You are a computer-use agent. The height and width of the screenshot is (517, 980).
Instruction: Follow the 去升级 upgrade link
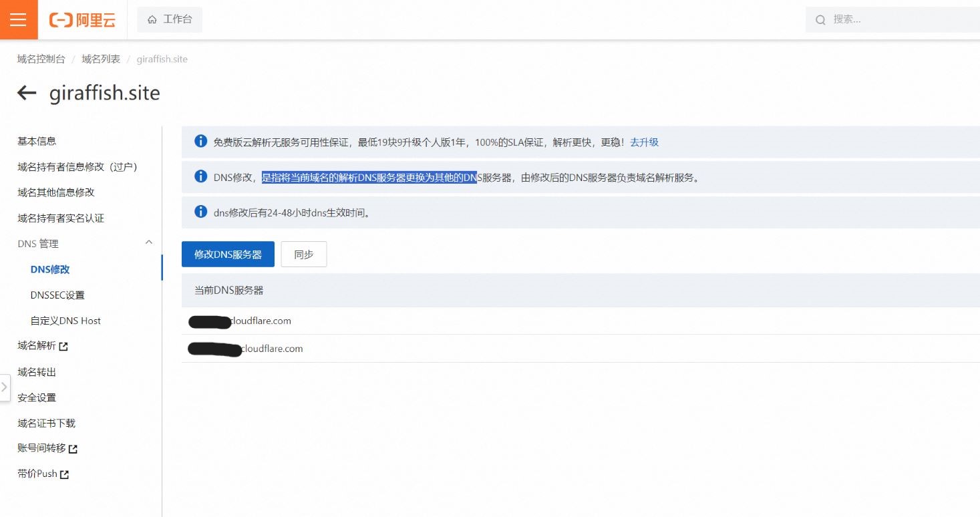pos(644,142)
